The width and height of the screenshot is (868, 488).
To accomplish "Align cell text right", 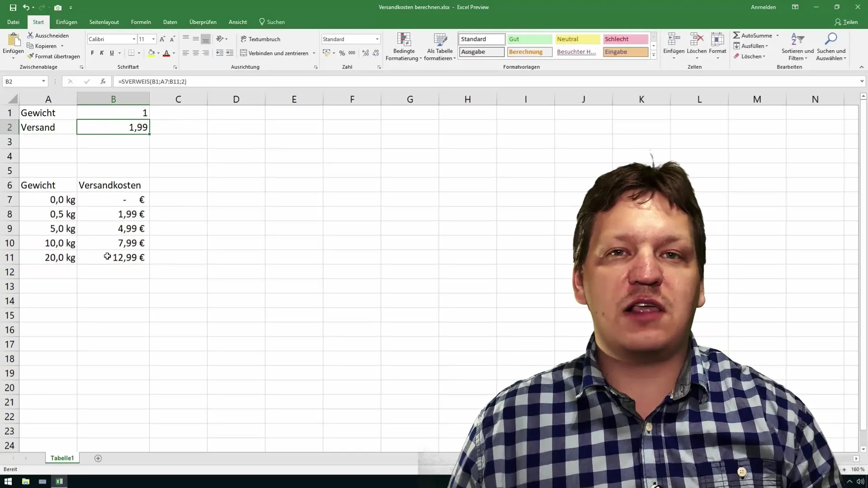I will [206, 53].
